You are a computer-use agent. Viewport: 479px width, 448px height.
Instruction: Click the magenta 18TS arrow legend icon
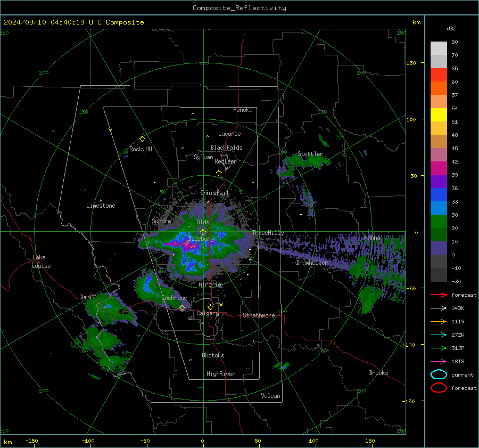tap(439, 362)
